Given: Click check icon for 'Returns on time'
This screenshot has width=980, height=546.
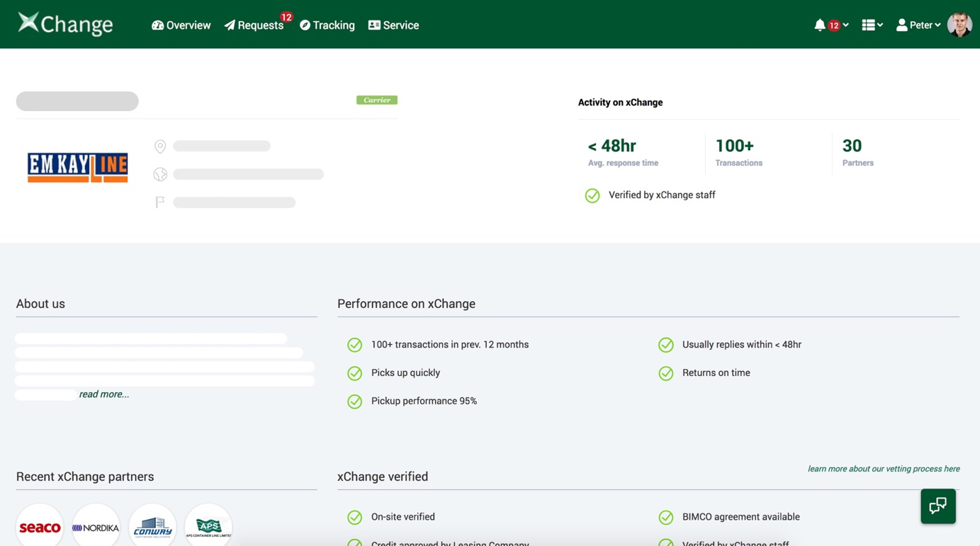Looking at the screenshot, I should pyautogui.click(x=666, y=373).
